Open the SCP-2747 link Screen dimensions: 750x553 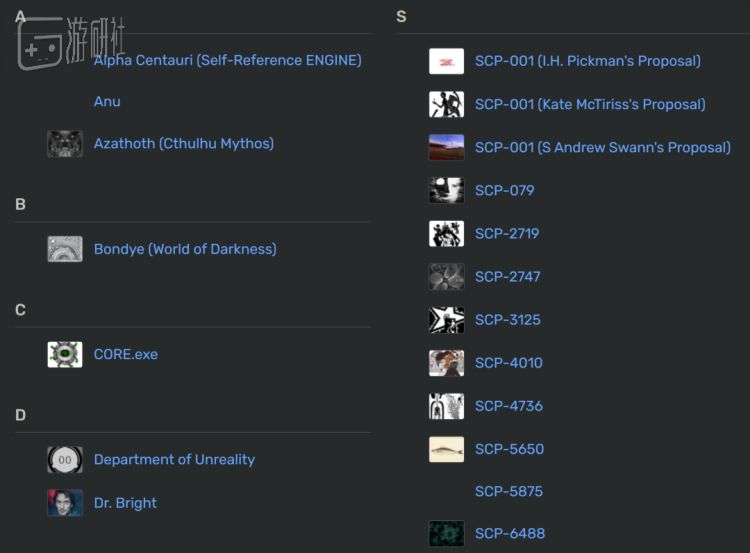[x=507, y=276]
